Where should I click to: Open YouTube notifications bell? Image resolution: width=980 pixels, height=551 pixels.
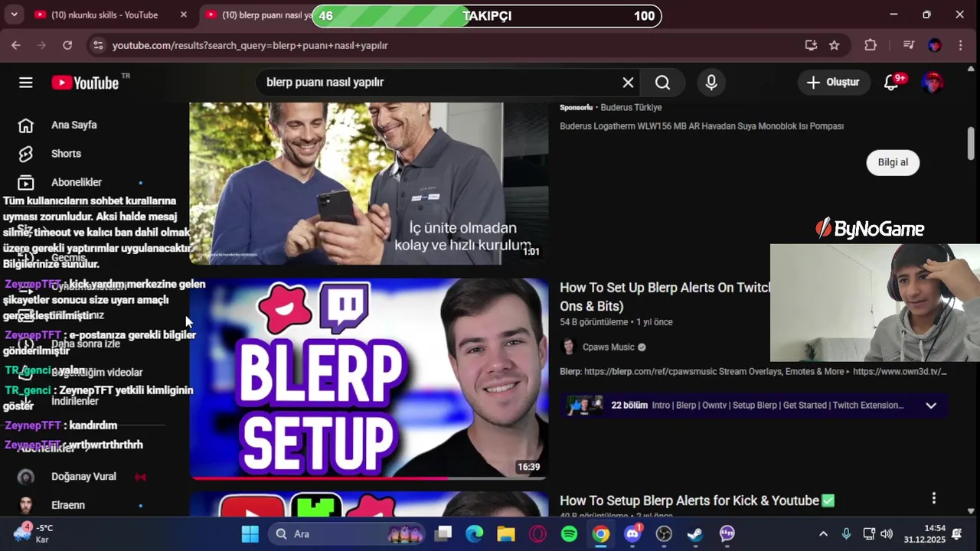[x=892, y=83]
